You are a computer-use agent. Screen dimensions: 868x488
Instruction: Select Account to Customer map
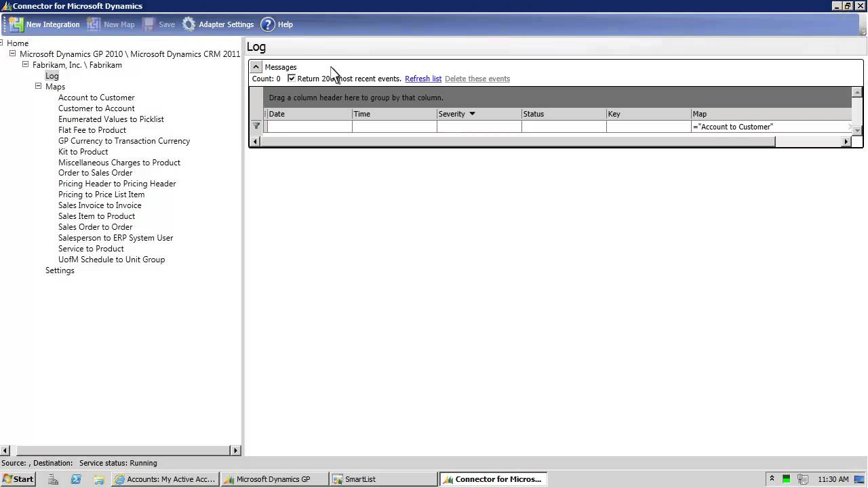coord(96,98)
